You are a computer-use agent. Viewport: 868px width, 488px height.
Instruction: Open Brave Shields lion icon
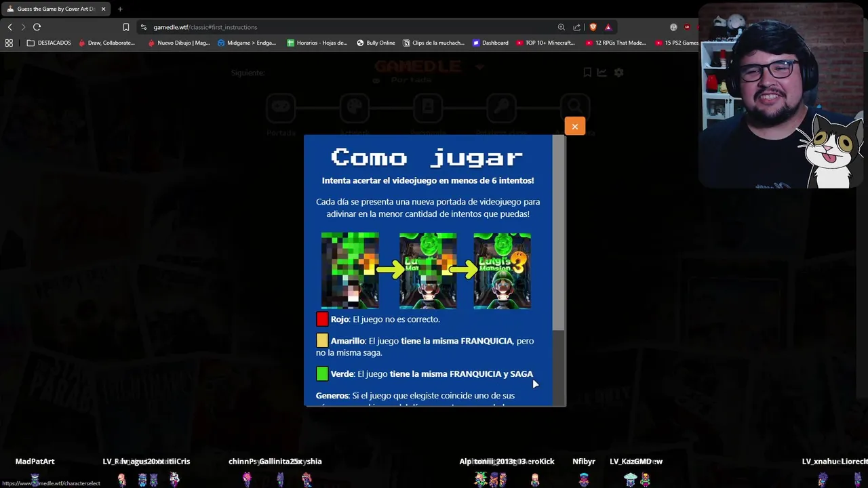[593, 27]
